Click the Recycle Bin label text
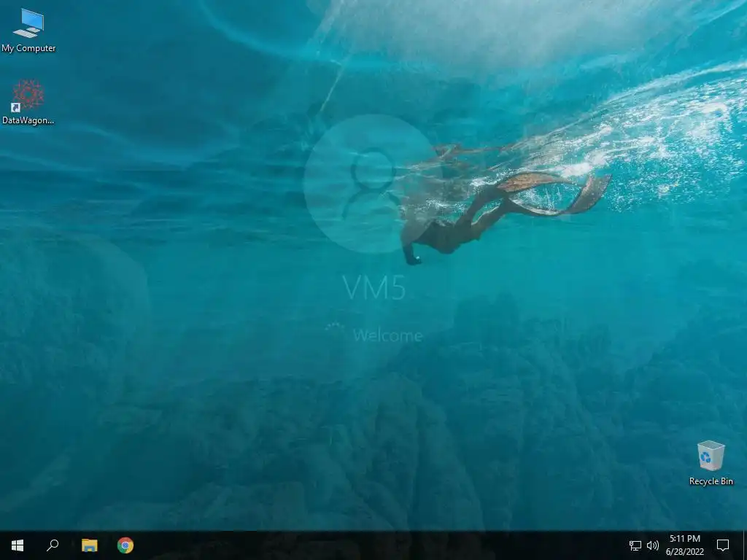This screenshot has width=747, height=560. (x=711, y=481)
